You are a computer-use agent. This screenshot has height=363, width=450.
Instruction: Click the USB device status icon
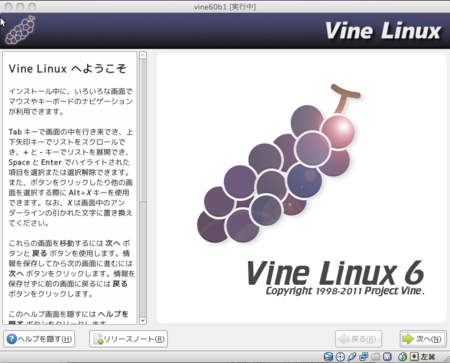(x=352, y=357)
